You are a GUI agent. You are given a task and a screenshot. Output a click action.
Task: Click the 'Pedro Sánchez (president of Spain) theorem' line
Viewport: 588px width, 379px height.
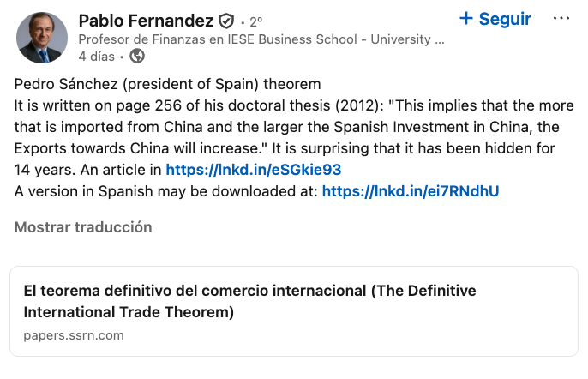pos(167,84)
